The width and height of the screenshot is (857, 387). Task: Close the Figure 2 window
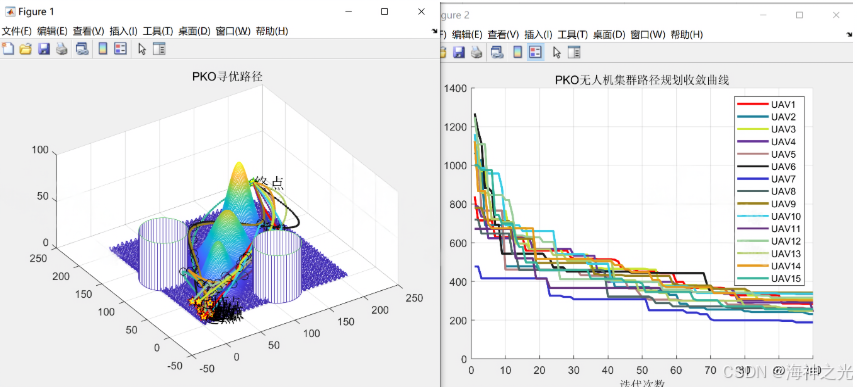click(836, 15)
